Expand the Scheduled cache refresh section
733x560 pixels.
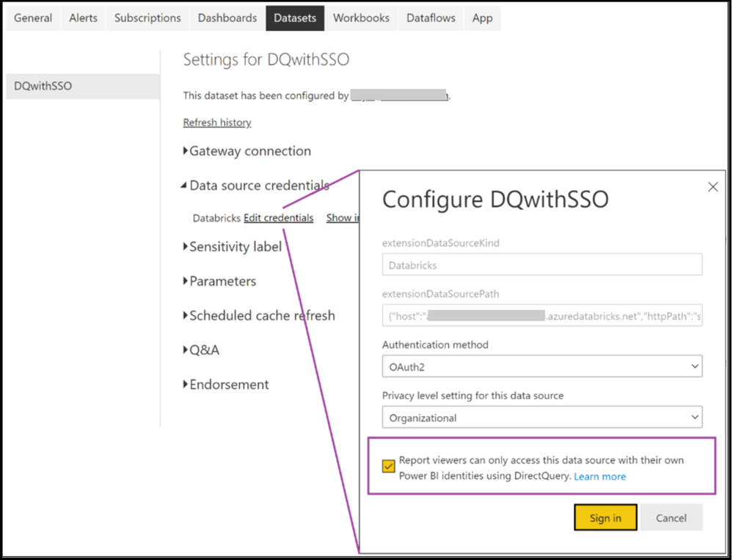(x=259, y=316)
